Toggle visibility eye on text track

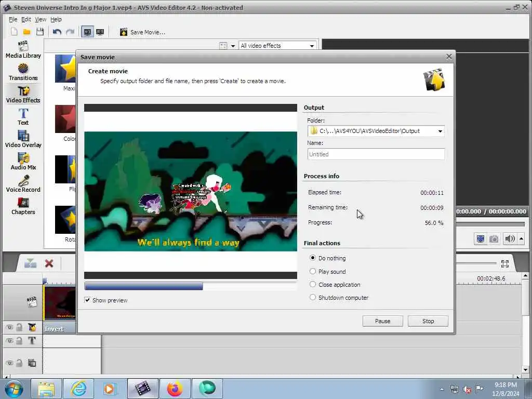[9, 340]
